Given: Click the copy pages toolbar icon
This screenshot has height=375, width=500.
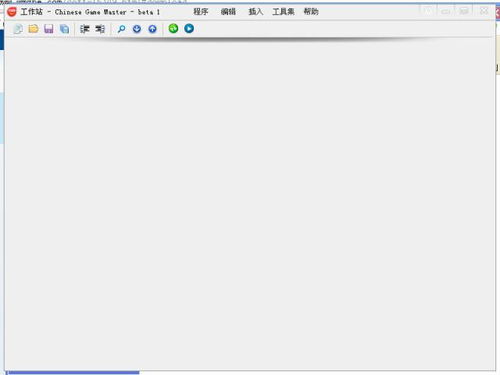Looking at the screenshot, I should 64,29.
